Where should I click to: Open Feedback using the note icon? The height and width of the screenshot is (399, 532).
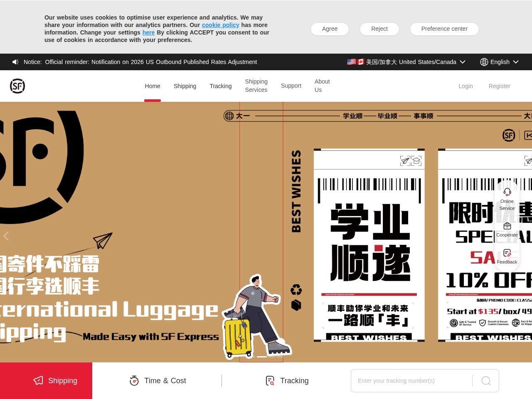click(x=507, y=253)
